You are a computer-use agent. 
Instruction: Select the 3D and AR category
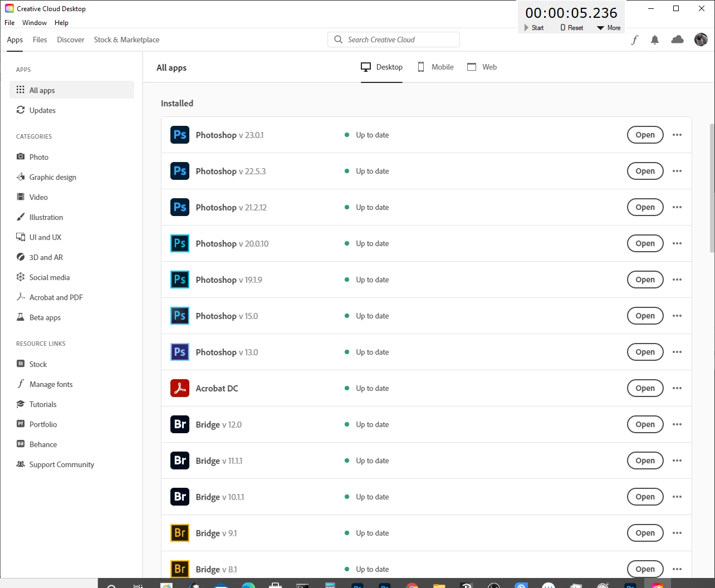(x=72, y=257)
